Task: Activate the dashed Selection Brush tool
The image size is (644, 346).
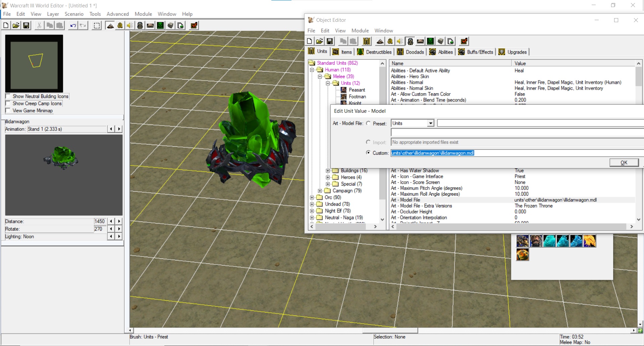Action: click(97, 26)
